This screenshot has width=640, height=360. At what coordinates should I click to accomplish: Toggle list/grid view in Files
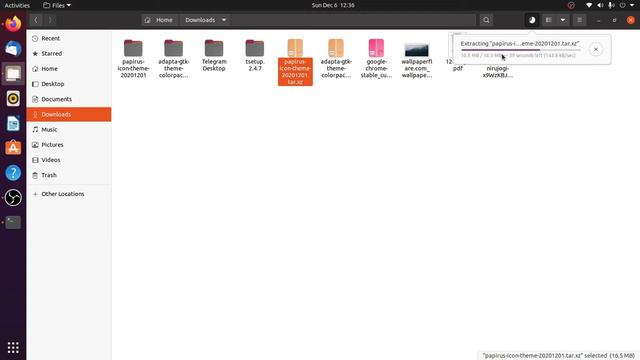click(549, 20)
